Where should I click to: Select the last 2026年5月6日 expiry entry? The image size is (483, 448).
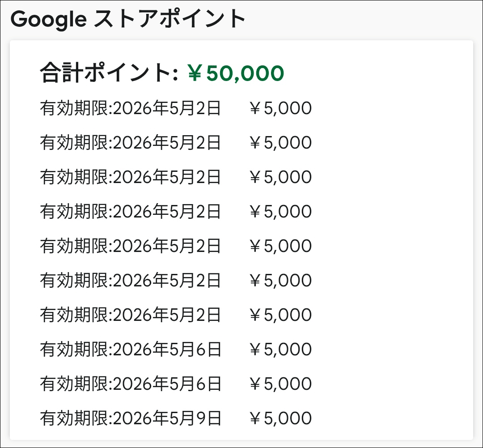pos(131,384)
